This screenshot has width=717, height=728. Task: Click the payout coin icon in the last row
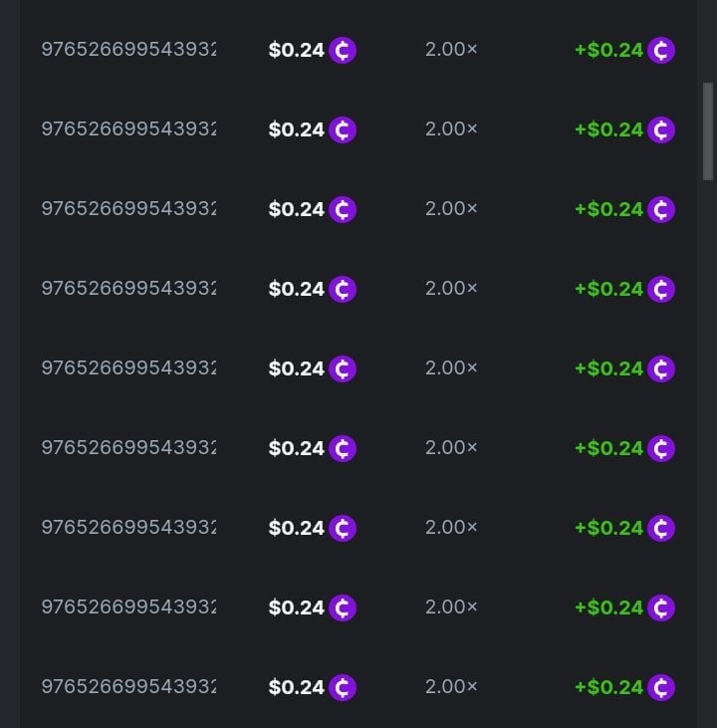coord(661,687)
